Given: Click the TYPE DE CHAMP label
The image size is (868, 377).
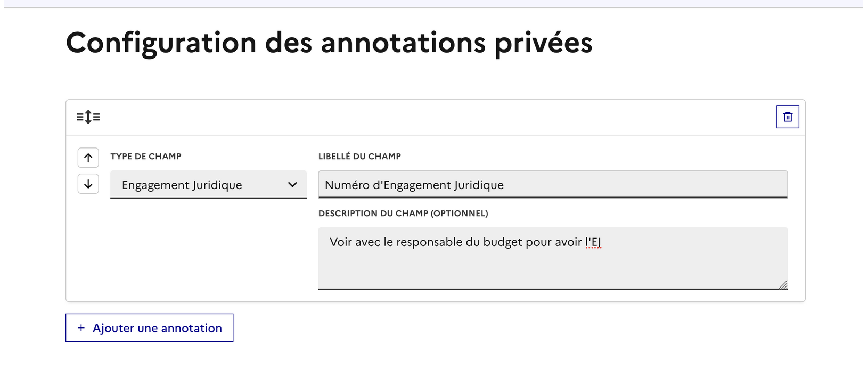Looking at the screenshot, I should pyautogui.click(x=146, y=157).
